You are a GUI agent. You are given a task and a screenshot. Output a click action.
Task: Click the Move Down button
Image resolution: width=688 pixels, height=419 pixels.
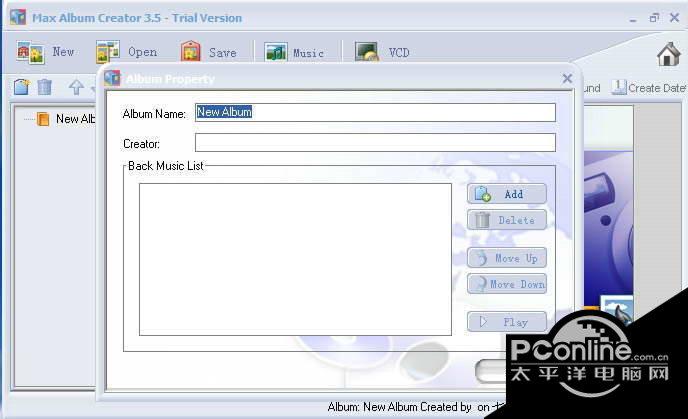tap(507, 284)
